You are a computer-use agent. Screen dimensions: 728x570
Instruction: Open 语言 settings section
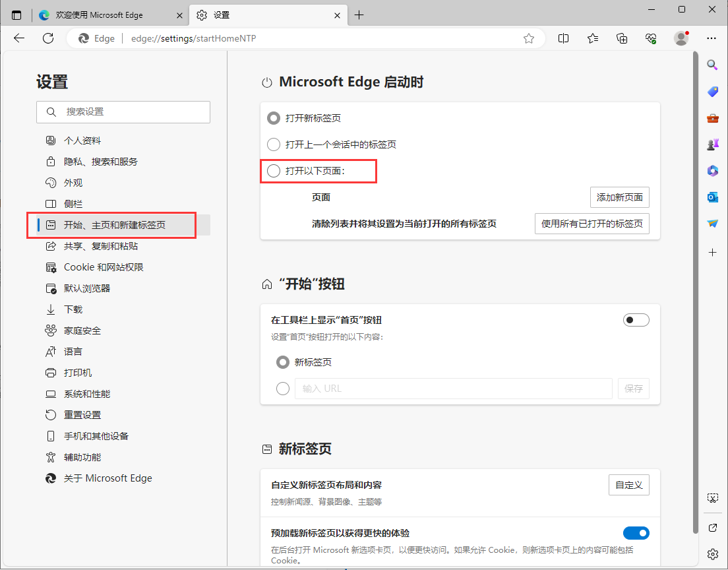123,352
